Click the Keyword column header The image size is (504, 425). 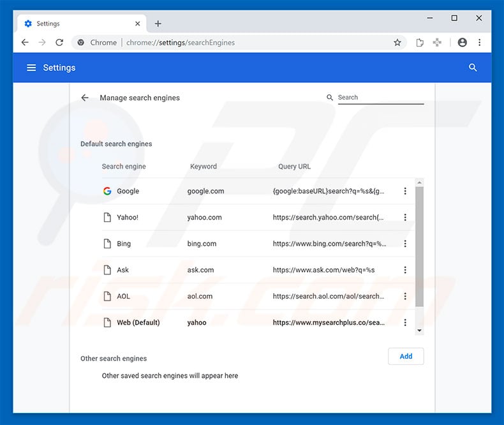point(204,167)
